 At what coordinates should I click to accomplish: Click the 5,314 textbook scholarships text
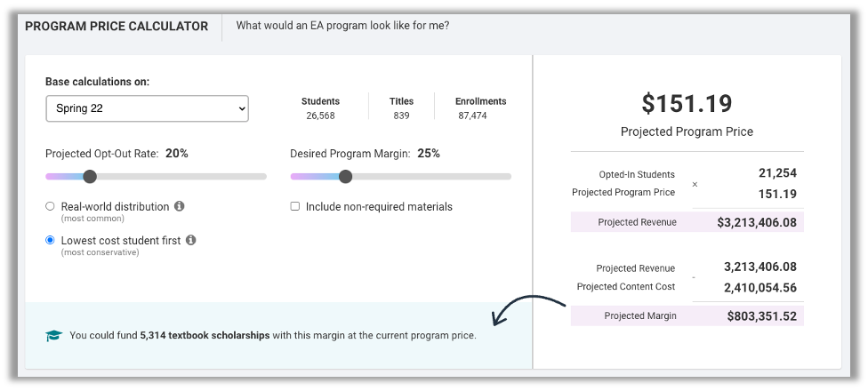[205, 335]
